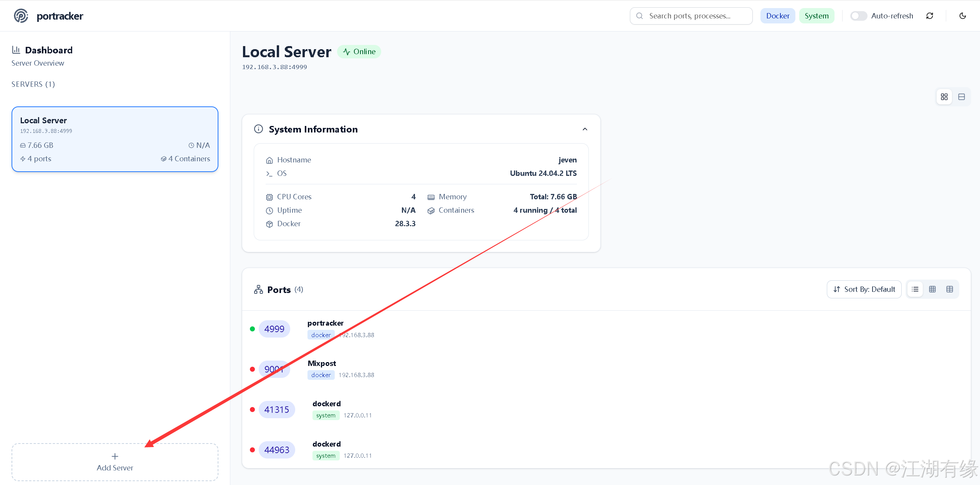
Task: Toggle the Auto-refresh switch
Action: (858, 16)
